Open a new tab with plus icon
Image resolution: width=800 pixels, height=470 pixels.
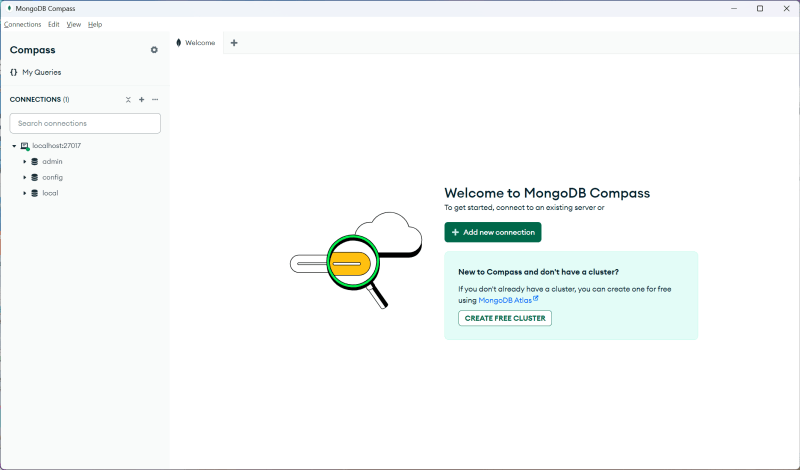click(234, 43)
